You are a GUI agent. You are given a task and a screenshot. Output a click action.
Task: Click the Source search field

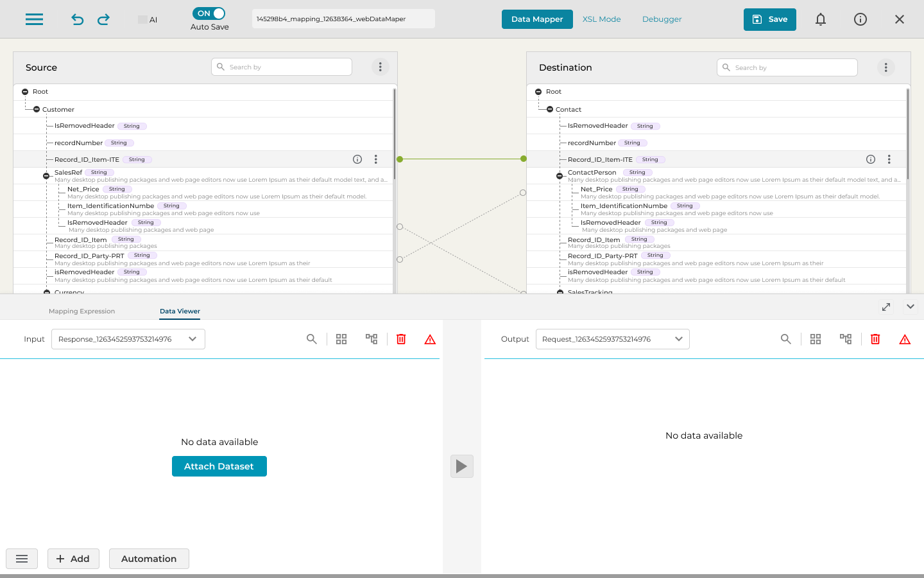[x=282, y=67]
